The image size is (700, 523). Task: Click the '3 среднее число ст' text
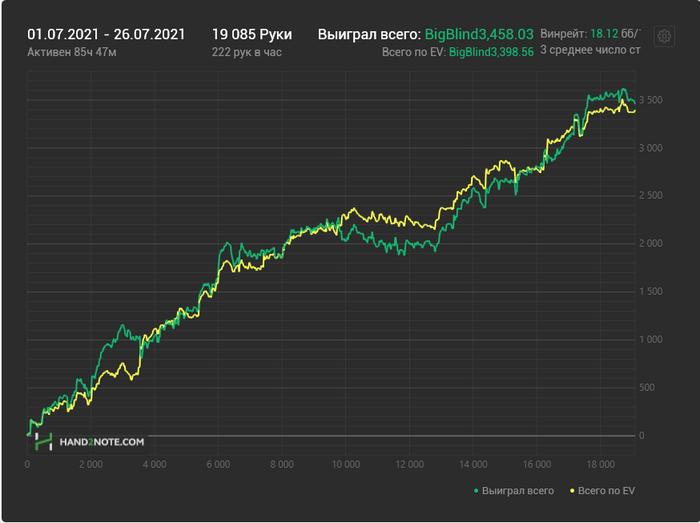click(x=590, y=50)
